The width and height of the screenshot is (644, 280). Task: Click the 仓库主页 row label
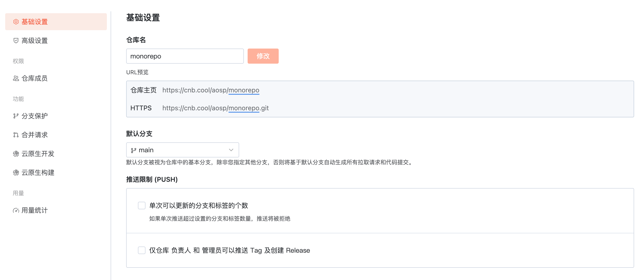144,90
